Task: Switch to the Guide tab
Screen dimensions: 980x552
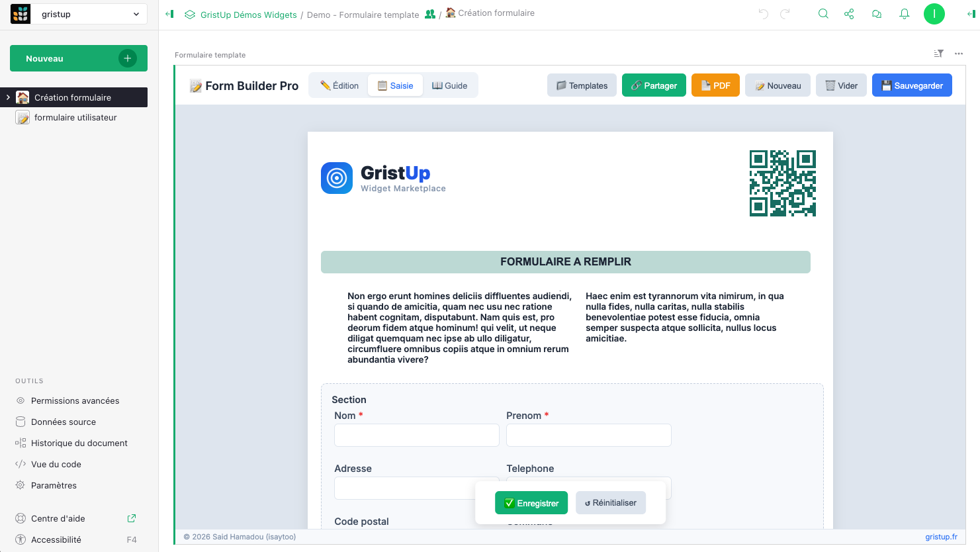Action: click(450, 85)
